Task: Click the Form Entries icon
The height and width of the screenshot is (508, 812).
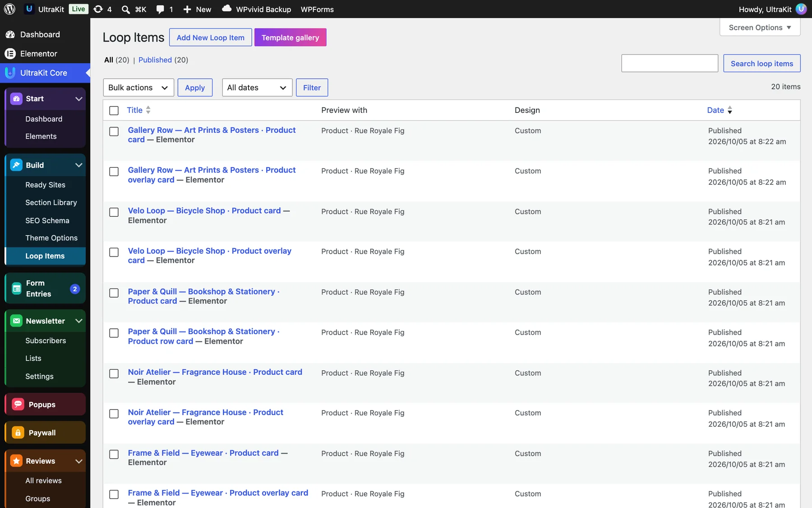Action: click(17, 289)
